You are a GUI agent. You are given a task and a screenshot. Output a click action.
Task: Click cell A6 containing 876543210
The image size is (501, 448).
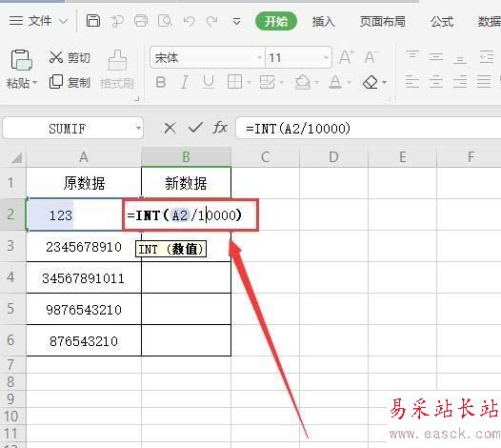pos(84,341)
